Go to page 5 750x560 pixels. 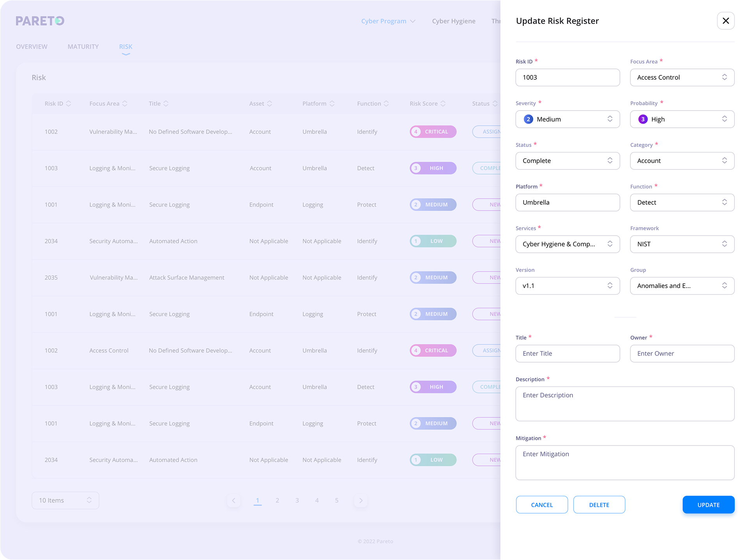(337, 500)
